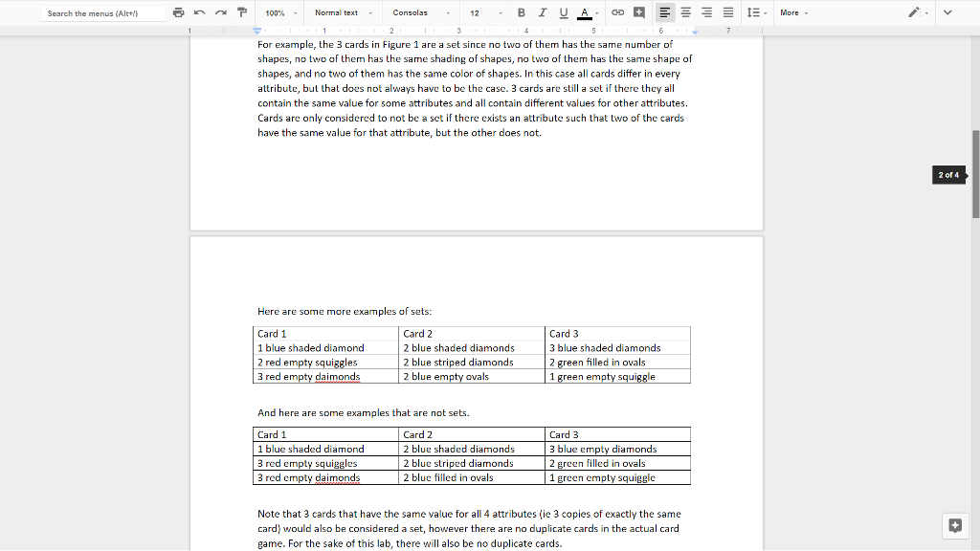This screenshot has width=980, height=551.
Task: Toggle italic formatting
Action: coord(542,12)
